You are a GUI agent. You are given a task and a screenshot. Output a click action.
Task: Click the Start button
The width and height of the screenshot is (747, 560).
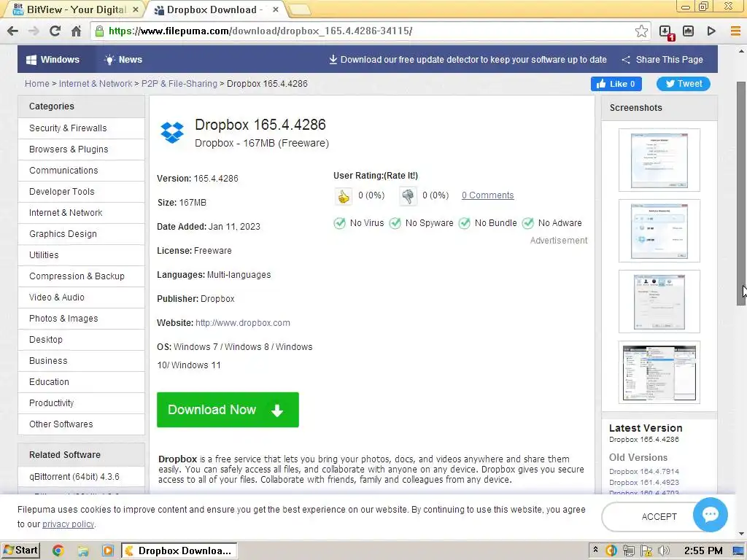point(21,551)
